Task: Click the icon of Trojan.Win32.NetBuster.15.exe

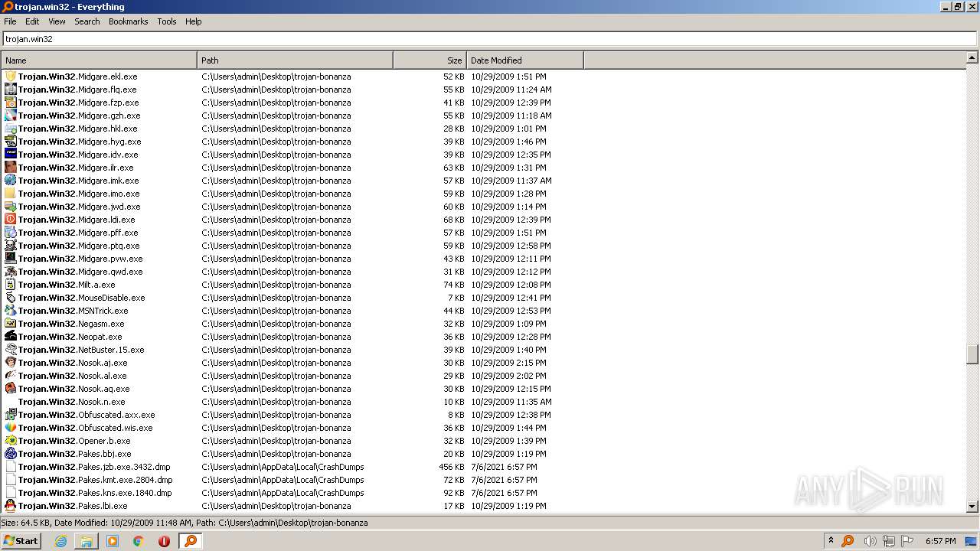Action: click(x=11, y=350)
